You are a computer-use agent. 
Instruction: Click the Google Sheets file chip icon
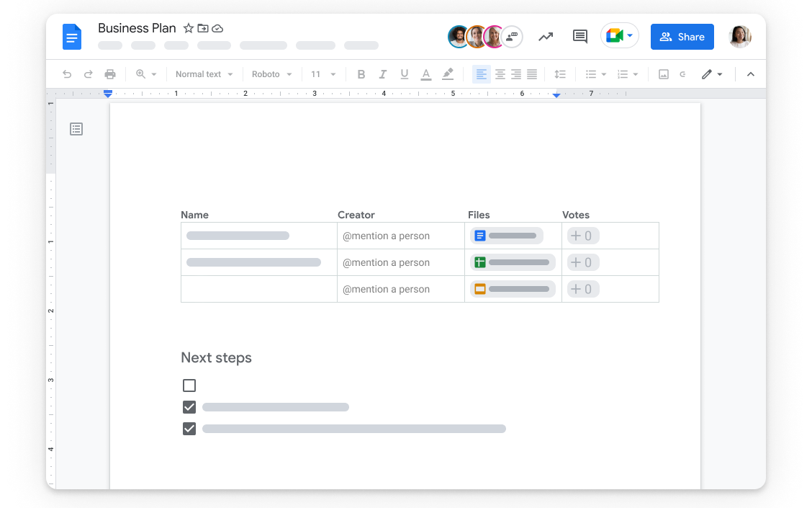click(480, 262)
